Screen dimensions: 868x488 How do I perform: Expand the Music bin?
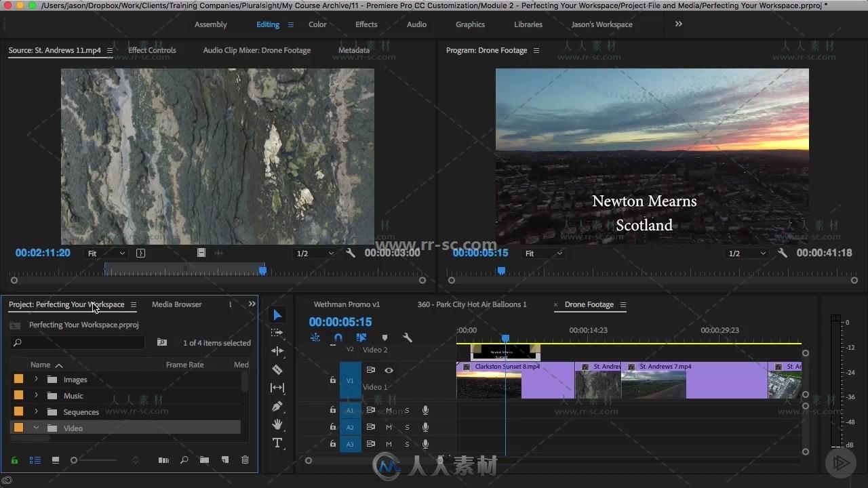(36, 396)
